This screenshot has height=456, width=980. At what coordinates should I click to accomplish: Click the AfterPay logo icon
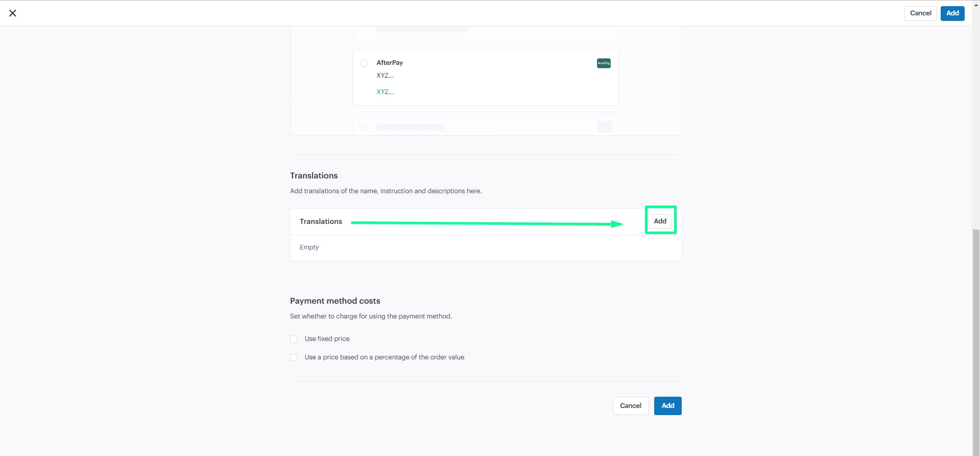pyautogui.click(x=604, y=63)
